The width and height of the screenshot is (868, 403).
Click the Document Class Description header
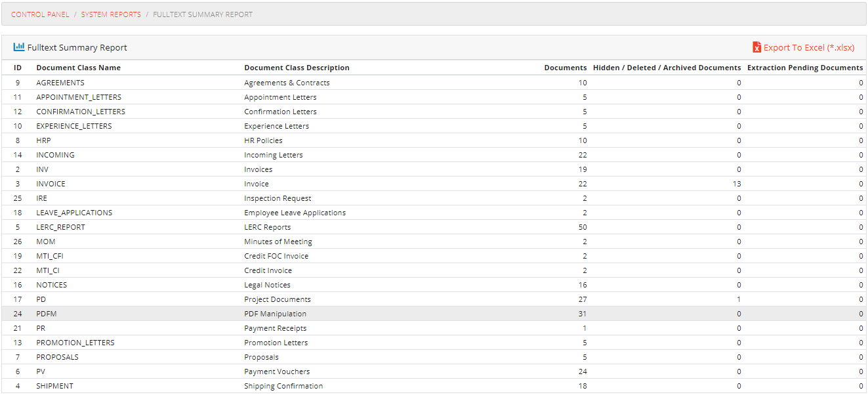(x=297, y=68)
